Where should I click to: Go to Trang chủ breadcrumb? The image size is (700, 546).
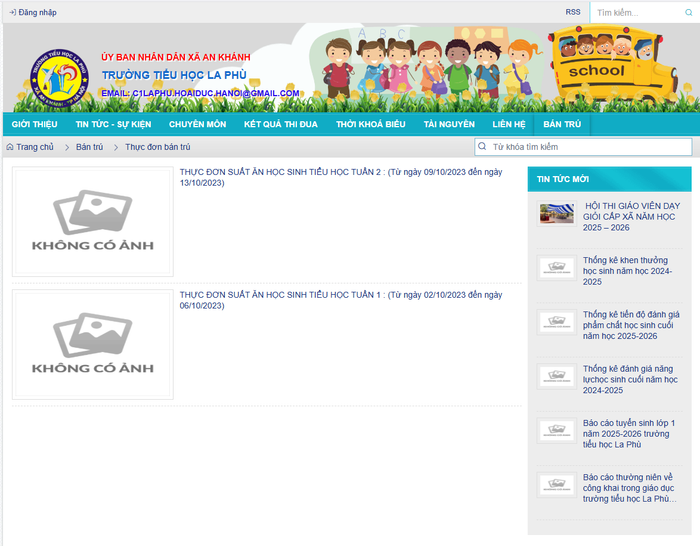pos(35,147)
